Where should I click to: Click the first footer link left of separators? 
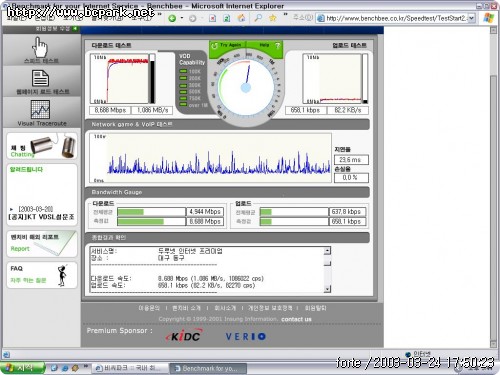pyautogui.click(x=149, y=308)
